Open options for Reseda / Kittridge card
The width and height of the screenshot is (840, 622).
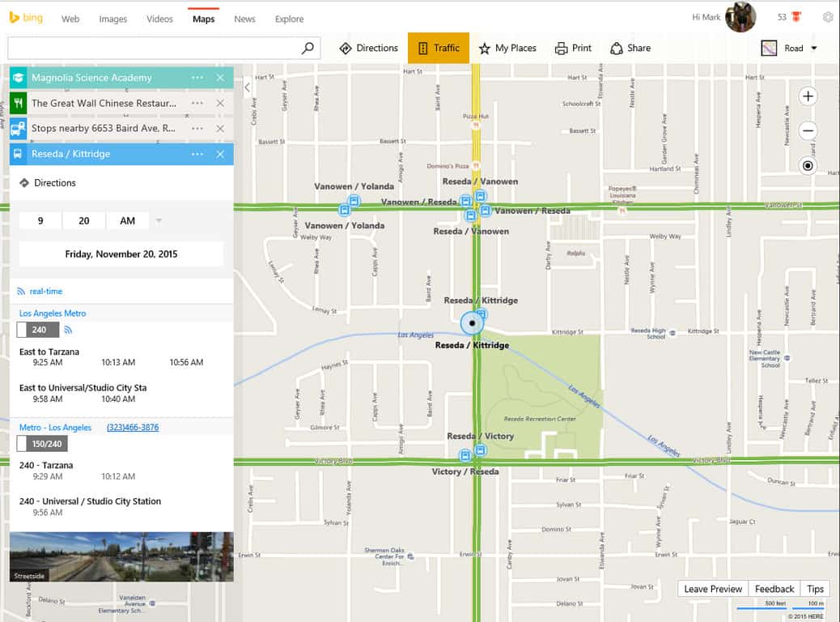pos(197,154)
